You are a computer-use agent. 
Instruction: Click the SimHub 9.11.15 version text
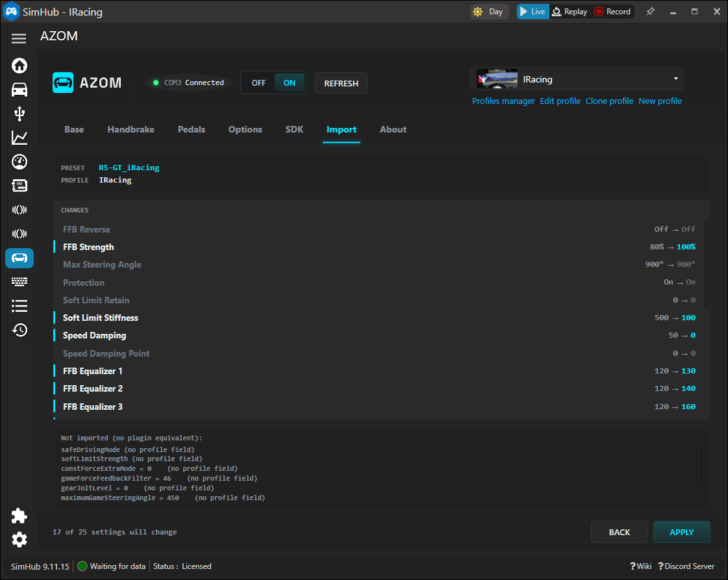point(40,566)
